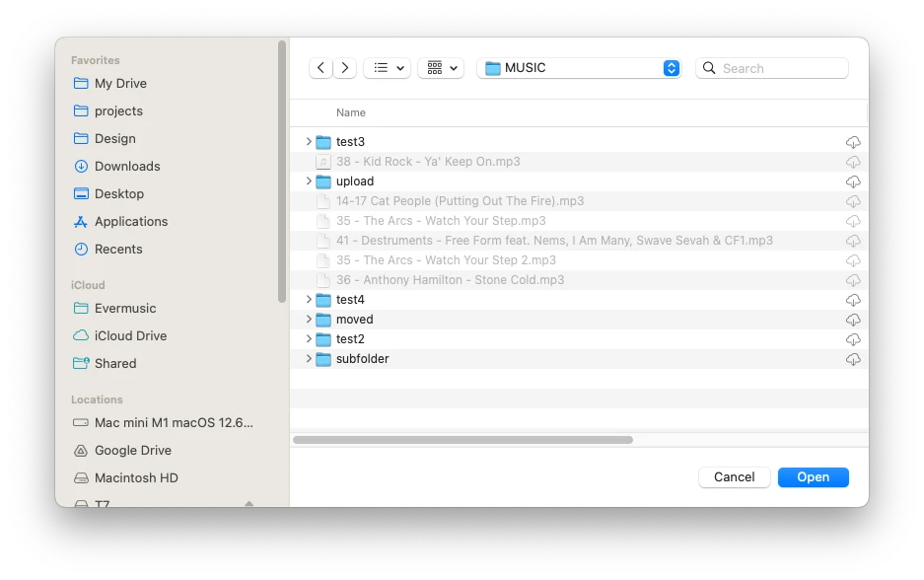Click the cloud icon beside subfolder
The image size is (924, 580).
click(853, 359)
